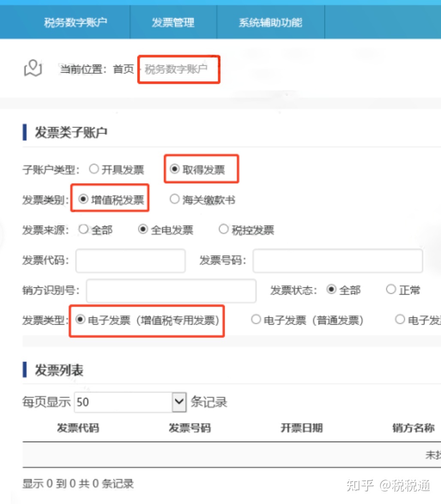441x504 pixels.
Task: Click the 发票类子账户 section heading
Action: pyautogui.click(x=71, y=132)
